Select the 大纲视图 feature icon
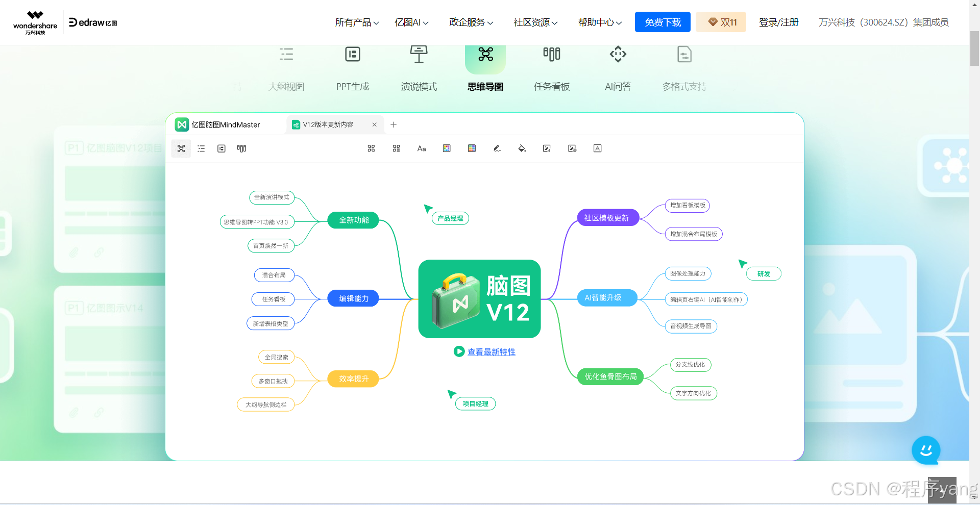The height and width of the screenshot is (505, 980). 286,54
